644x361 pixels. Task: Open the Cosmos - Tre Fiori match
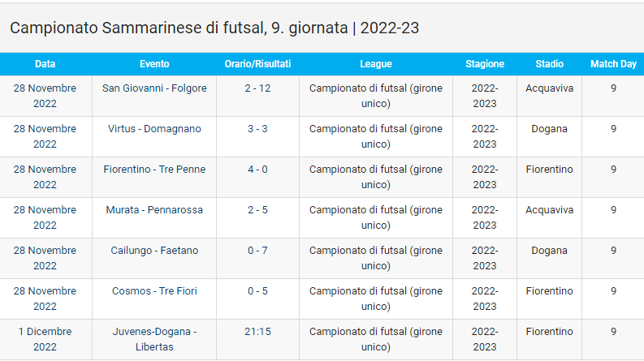154,291
